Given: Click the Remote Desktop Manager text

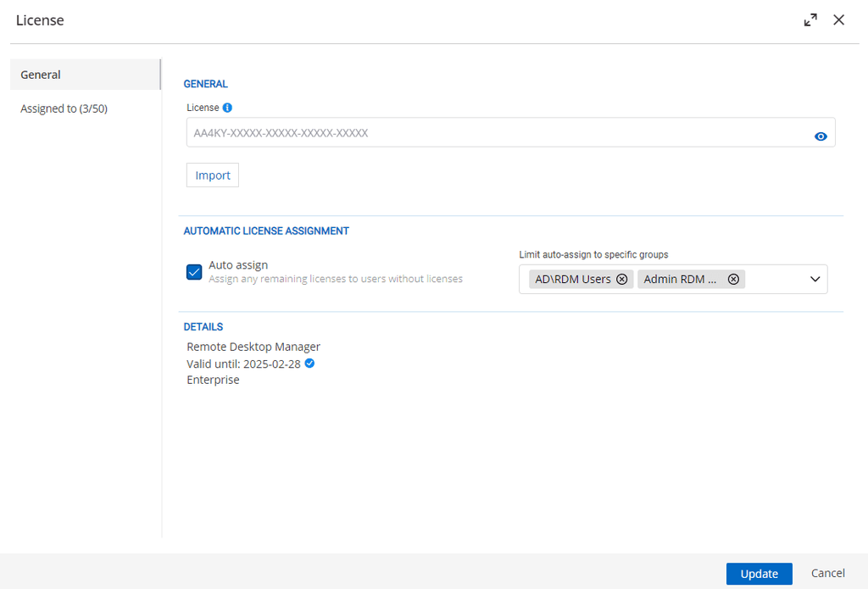Looking at the screenshot, I should point(253,347).
